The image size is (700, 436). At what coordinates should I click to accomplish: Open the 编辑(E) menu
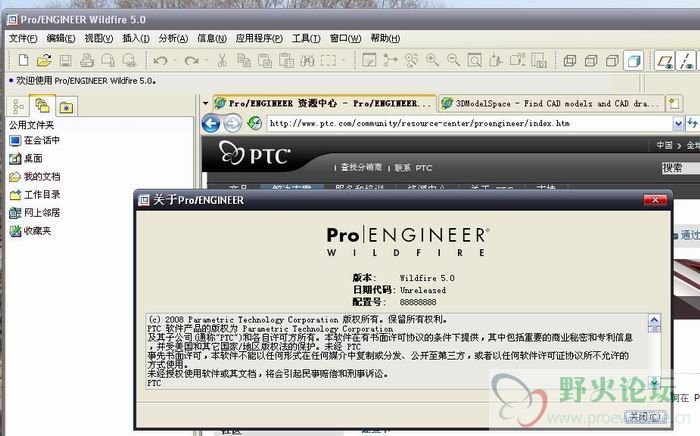(61, 38)
